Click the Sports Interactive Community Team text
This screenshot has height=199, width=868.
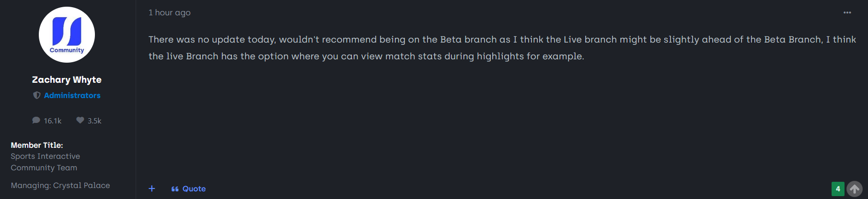pyautogui.click(x=45, y=162)
